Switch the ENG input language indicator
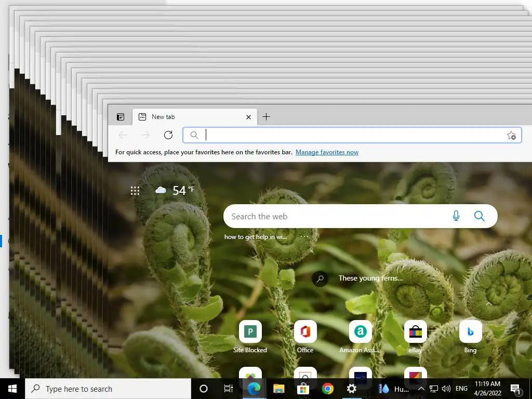Viewport: 532px width, 399px height. 461,389
